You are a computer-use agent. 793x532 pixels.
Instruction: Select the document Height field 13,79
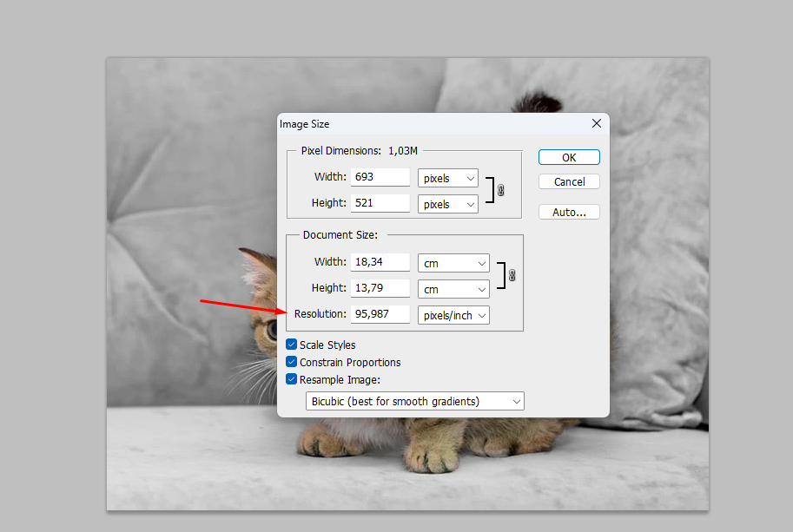380,288
